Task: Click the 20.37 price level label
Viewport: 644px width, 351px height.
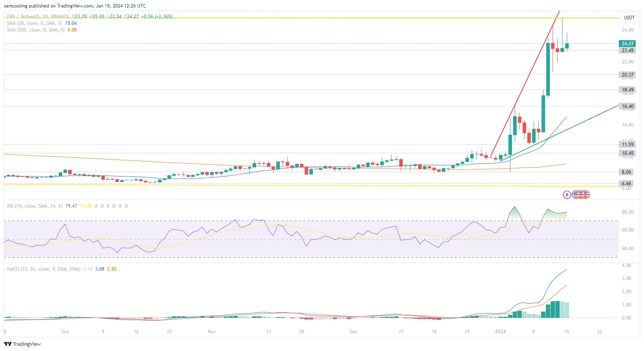Action: pos(627,75)
